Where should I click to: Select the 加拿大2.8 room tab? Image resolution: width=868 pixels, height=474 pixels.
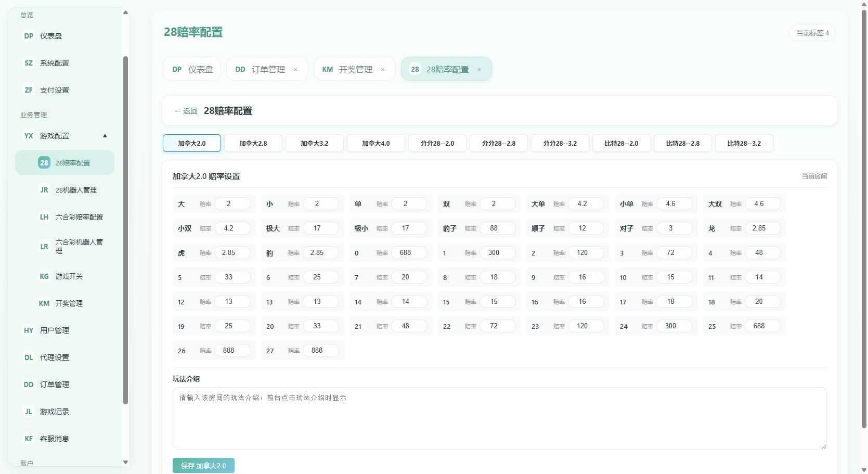(x=253, y=143)
